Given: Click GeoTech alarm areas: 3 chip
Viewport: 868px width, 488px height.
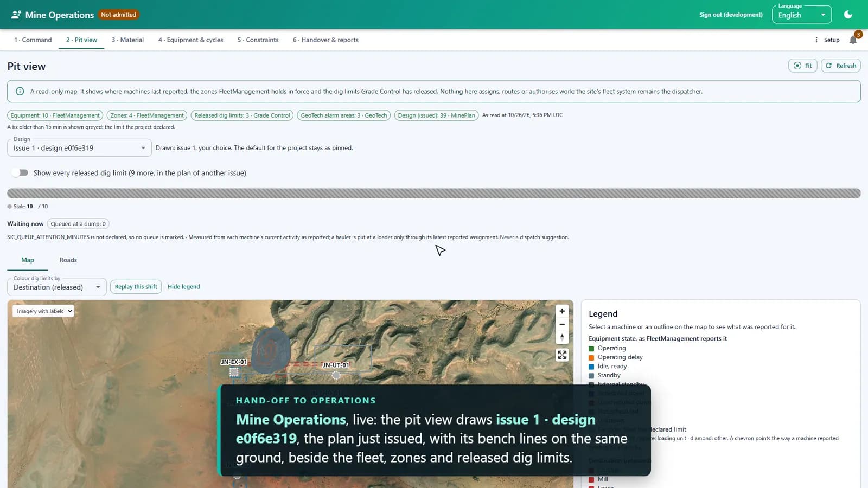Looking at the screenshot, I should (344, 115).
